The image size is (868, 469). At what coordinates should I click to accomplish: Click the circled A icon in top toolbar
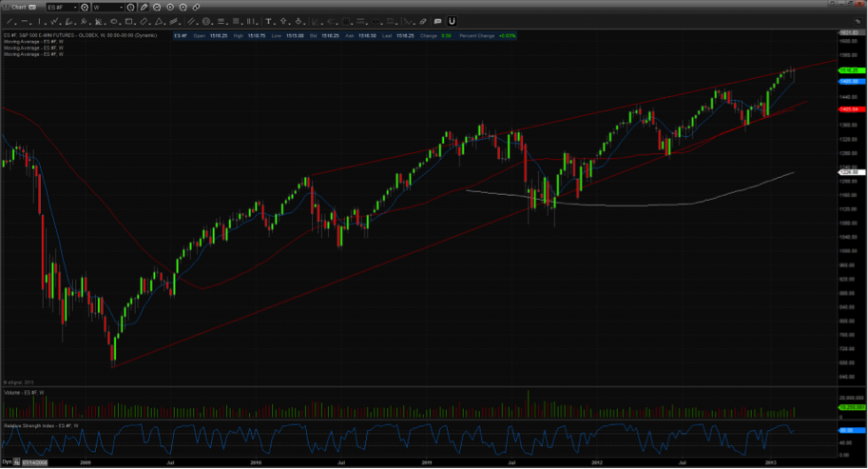tap(183, 8)
